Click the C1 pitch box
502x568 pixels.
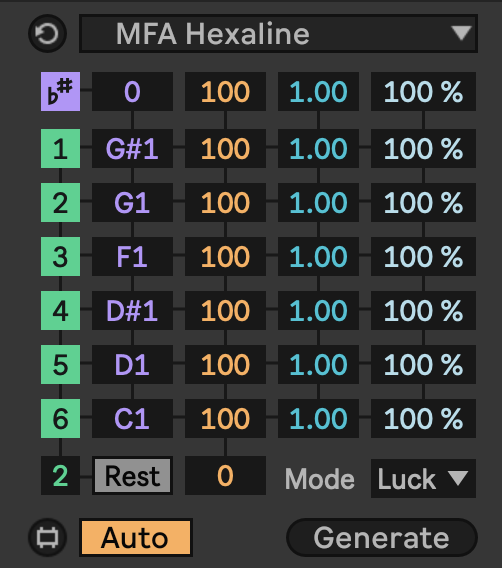[x=132, y=418]
